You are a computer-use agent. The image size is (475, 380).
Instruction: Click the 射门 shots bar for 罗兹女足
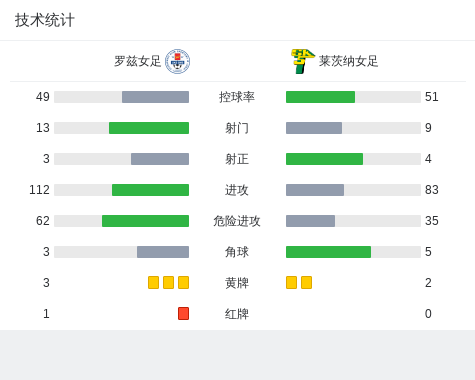tap(122, 128)
